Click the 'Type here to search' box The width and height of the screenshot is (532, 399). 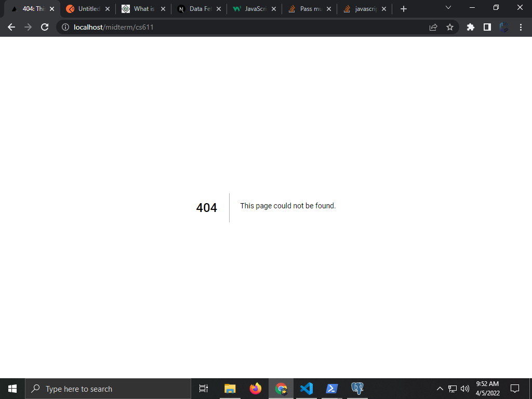[108, 389]
